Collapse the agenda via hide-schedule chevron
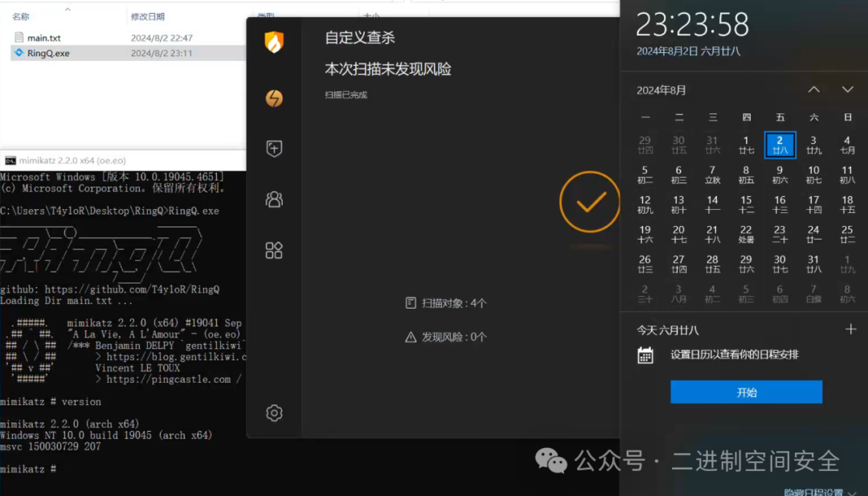This screenshot has width=868, height=496. (x=853, y=493)
